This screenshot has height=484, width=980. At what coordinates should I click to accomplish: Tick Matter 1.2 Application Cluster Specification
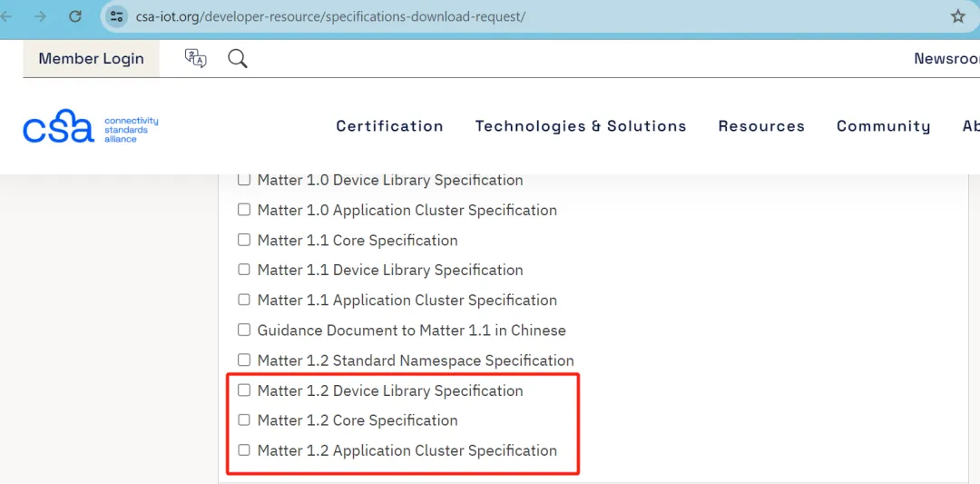[244, 450]
